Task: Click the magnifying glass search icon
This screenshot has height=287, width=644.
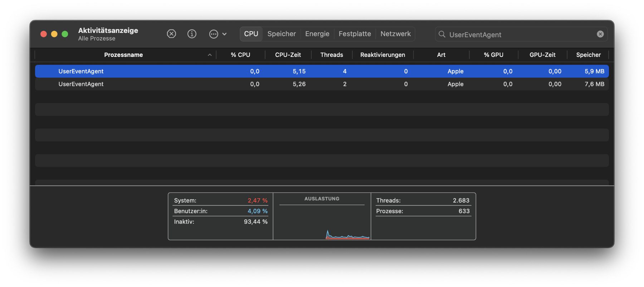Action: point(442,34)
